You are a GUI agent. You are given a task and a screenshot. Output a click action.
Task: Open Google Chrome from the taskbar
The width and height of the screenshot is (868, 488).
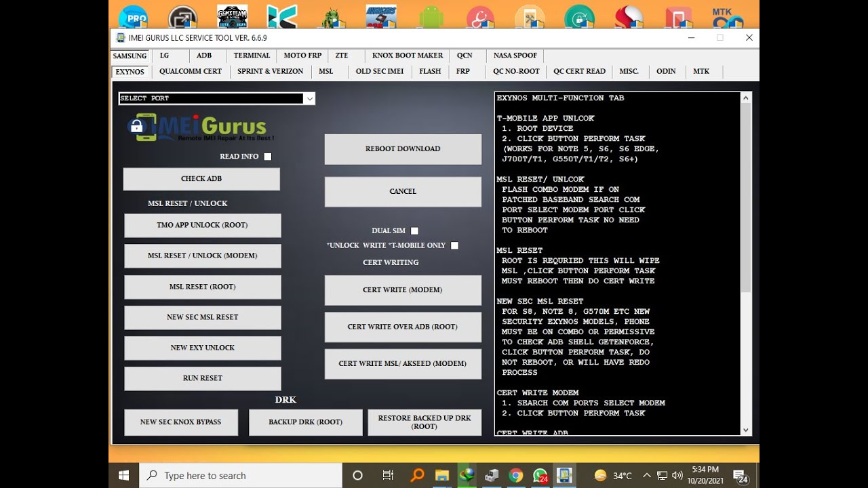click(516, 475)
